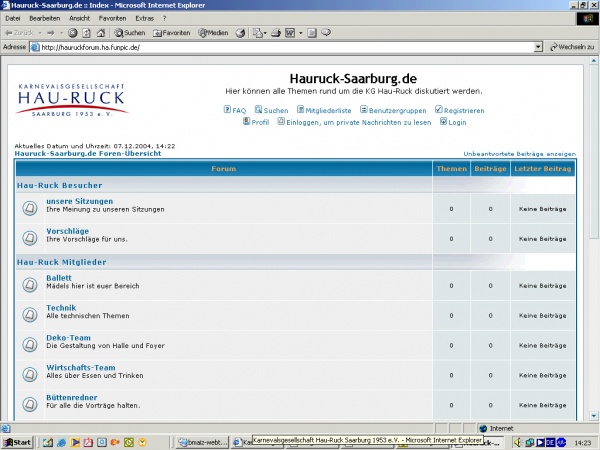Click the folder icon beside unsere Sitzungen
Viewport: 600px width, 450px height.
pyautogui.click(x=29, y=208)
